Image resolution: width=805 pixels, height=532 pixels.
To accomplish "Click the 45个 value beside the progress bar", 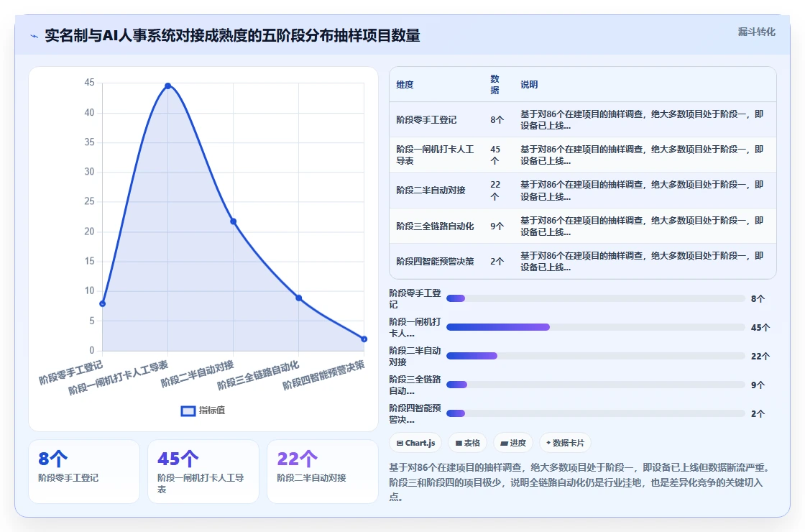I will coord(760,328).
